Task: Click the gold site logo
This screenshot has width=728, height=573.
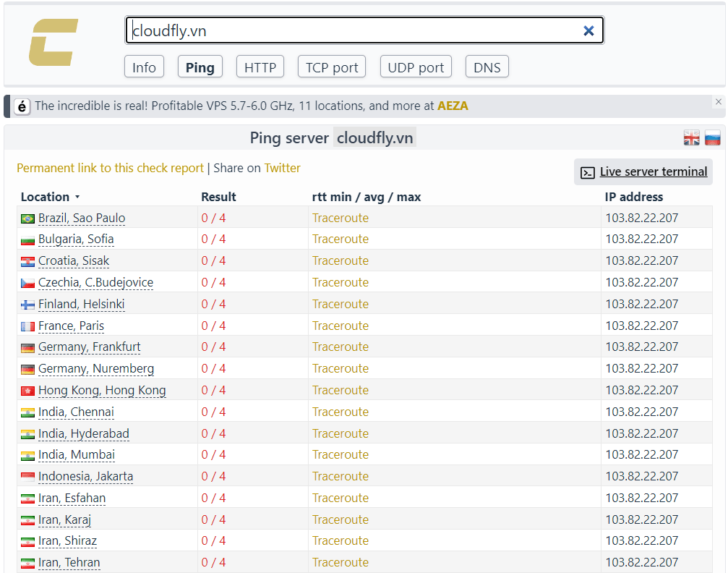Action: click(x=53, y=42)
